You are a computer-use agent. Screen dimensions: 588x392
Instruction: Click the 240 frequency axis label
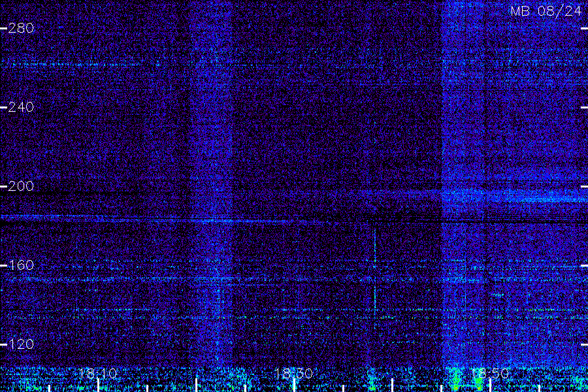coord(21,107)
